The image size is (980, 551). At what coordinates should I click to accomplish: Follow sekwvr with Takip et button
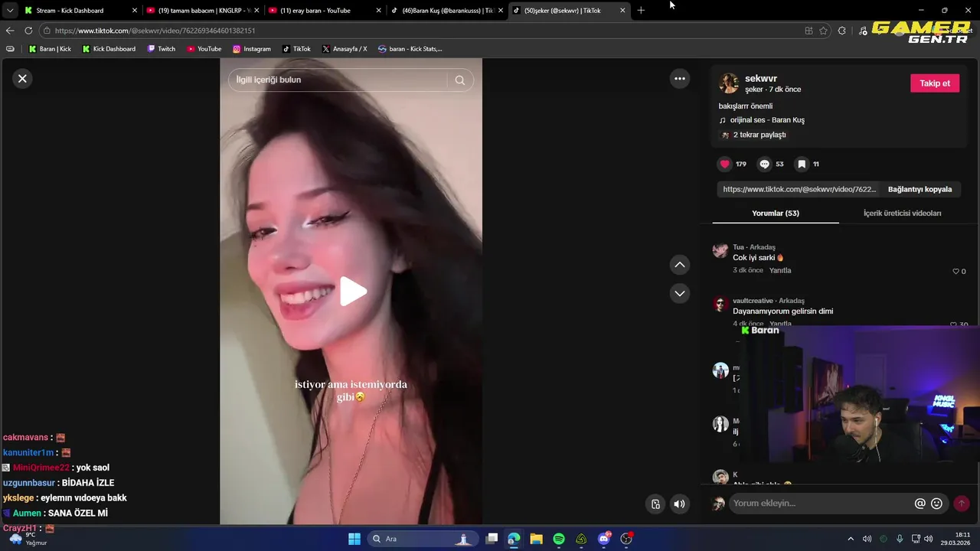point(934,83)
